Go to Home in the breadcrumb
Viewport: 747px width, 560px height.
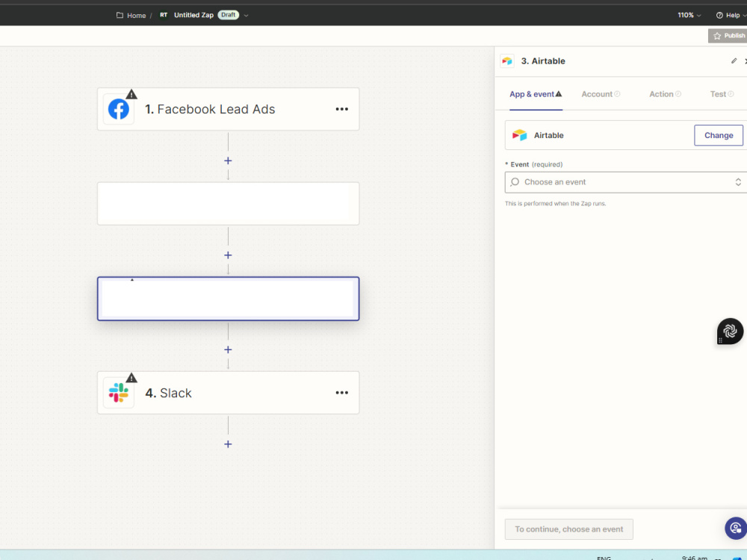click(136, 16)
